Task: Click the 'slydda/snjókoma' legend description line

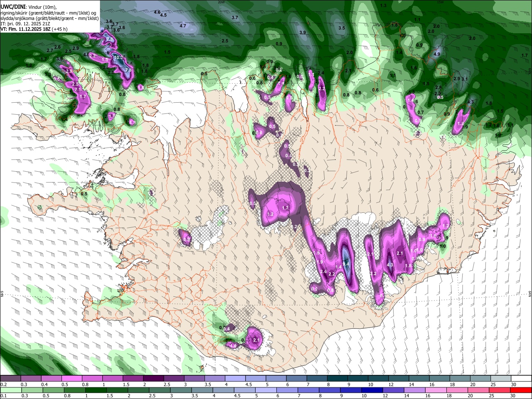Action: (49, 18)
